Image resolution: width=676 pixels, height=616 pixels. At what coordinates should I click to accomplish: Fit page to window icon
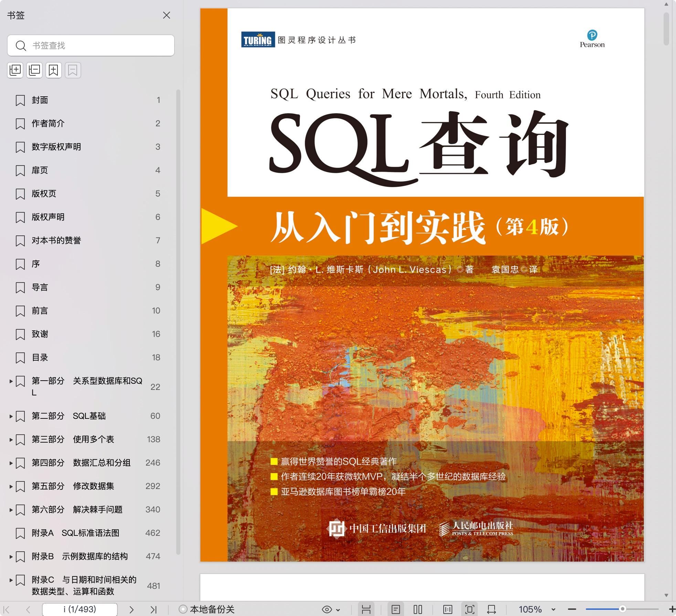470,609
